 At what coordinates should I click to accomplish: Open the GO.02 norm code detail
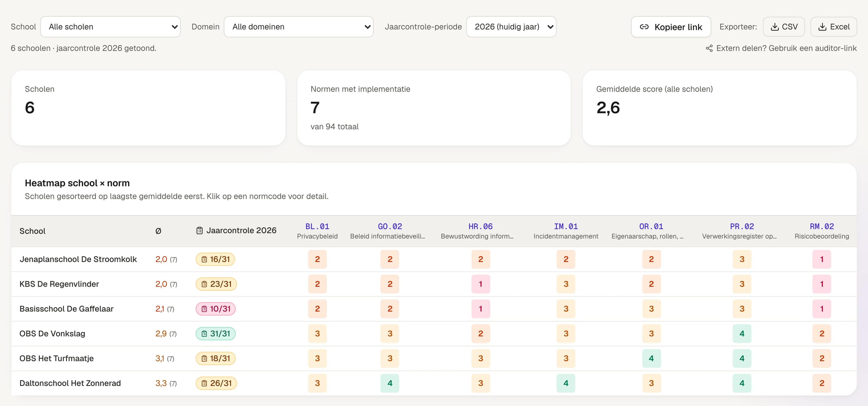pyautogui.click(x=390, y=227)
